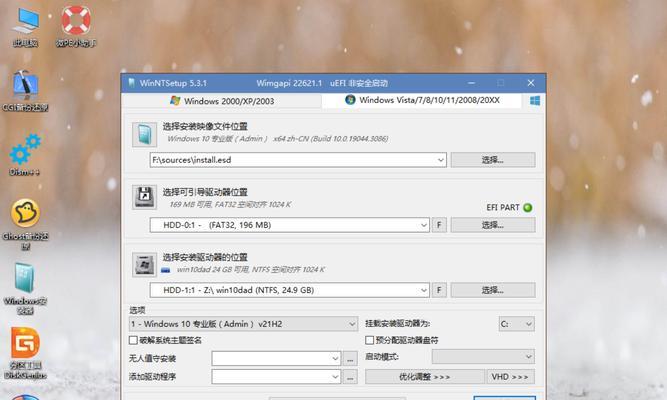Expand the F:\sources\install.esd path dropdown
667x400 pixels.
(440, 160)
